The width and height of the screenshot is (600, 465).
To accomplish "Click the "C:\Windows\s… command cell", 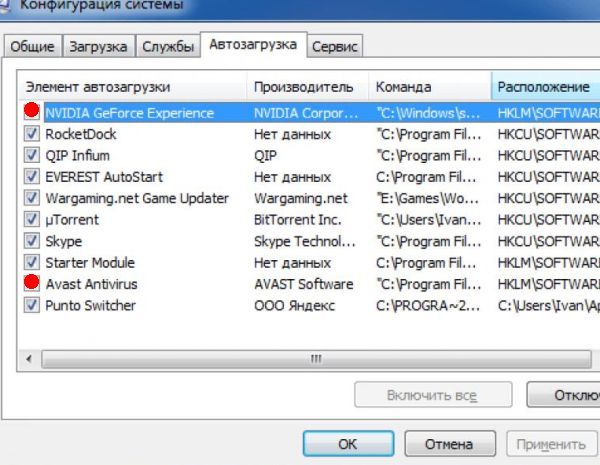I will (x=428, y=113).
